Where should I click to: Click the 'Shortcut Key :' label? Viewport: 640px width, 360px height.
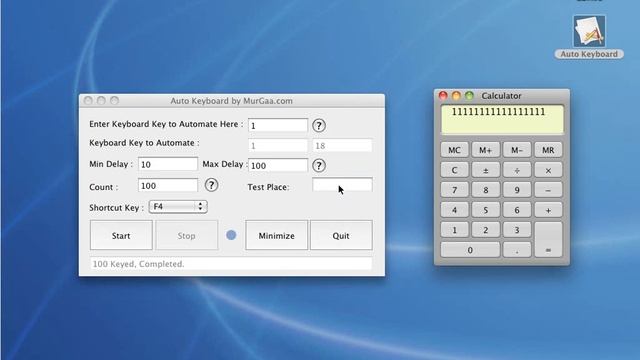pyautogui.click(x=116, y=207)
